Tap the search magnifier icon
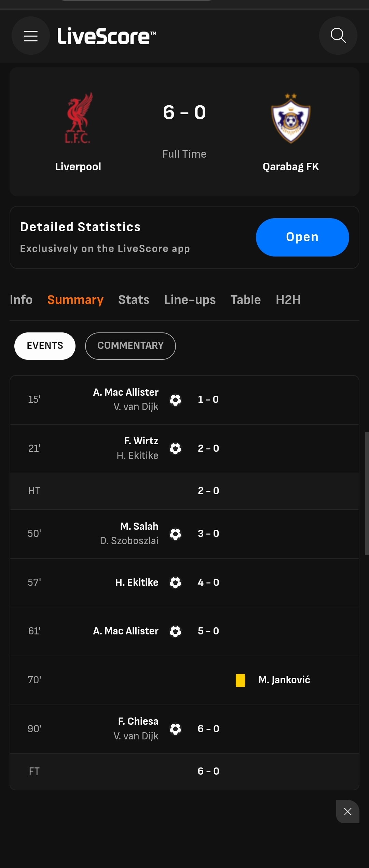 coord(338,36)
